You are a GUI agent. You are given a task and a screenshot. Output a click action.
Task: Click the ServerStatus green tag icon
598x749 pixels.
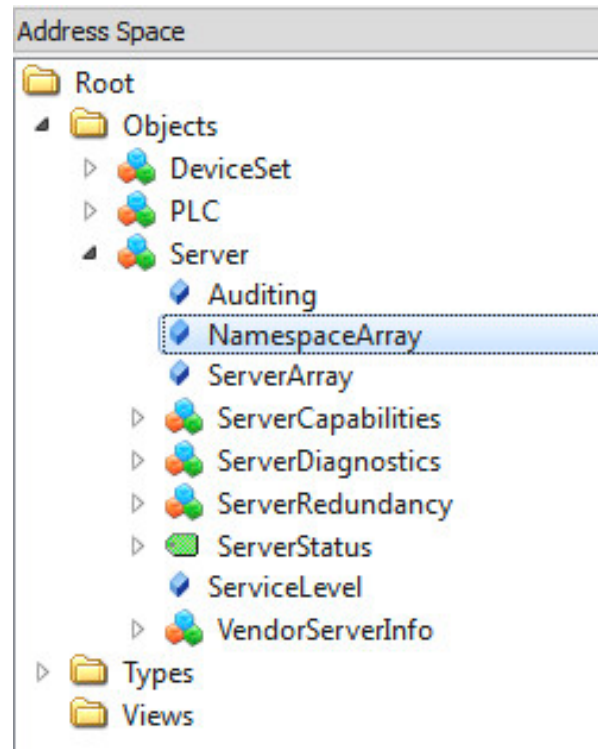coord(182,545)
